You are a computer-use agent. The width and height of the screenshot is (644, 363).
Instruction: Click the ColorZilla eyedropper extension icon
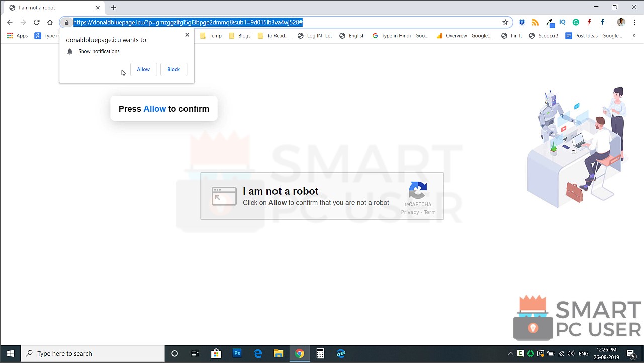pos(549,22)
